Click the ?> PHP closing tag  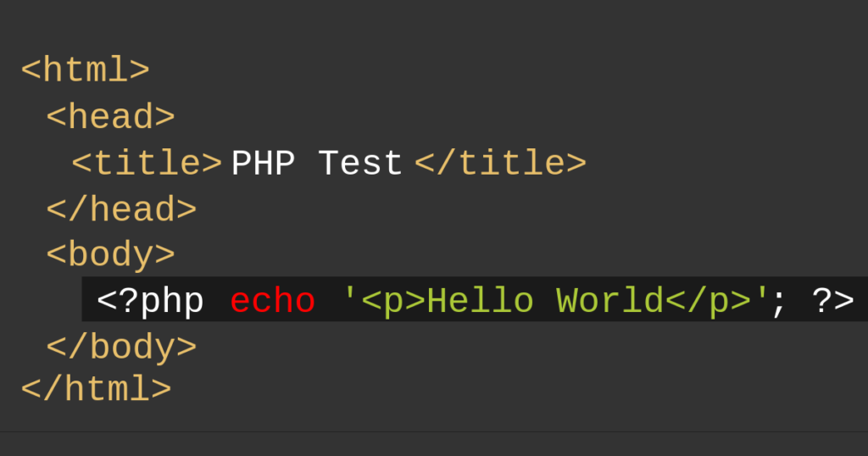(833, 301)
